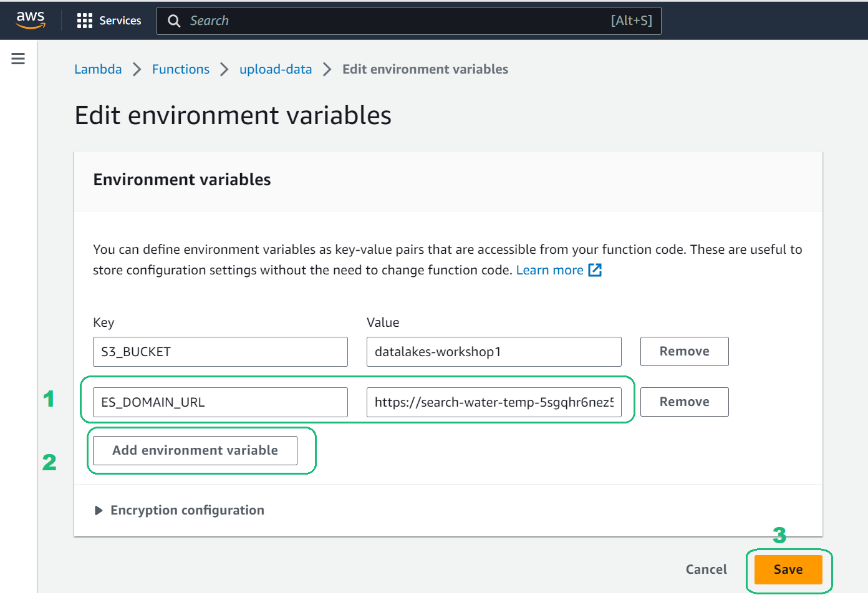Click the search magnifier icon
Screen dimensions: 868x595
pos(175,21)
